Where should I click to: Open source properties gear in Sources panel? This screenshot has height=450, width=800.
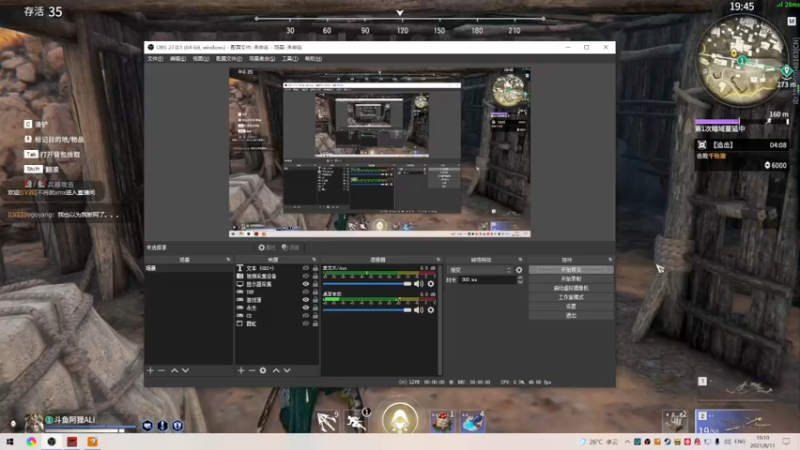click(x=263, y=370)
